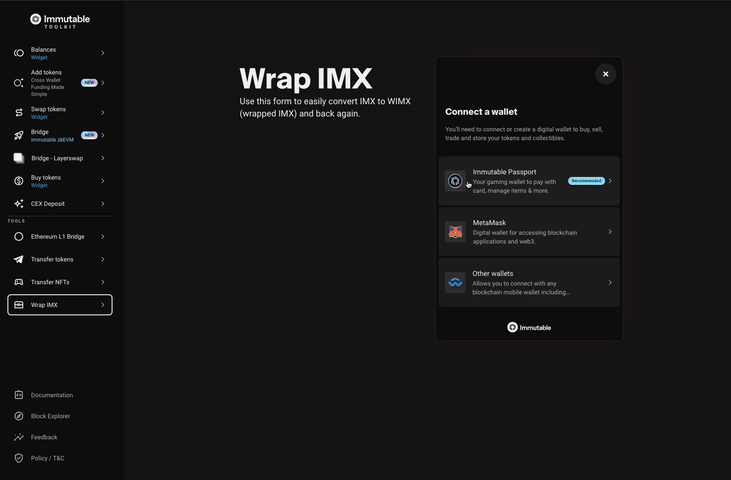Viewport: 731px width, 480px height.
Task: Click the Recommended badge on Immutable Passport
Action: pos(586,181)
